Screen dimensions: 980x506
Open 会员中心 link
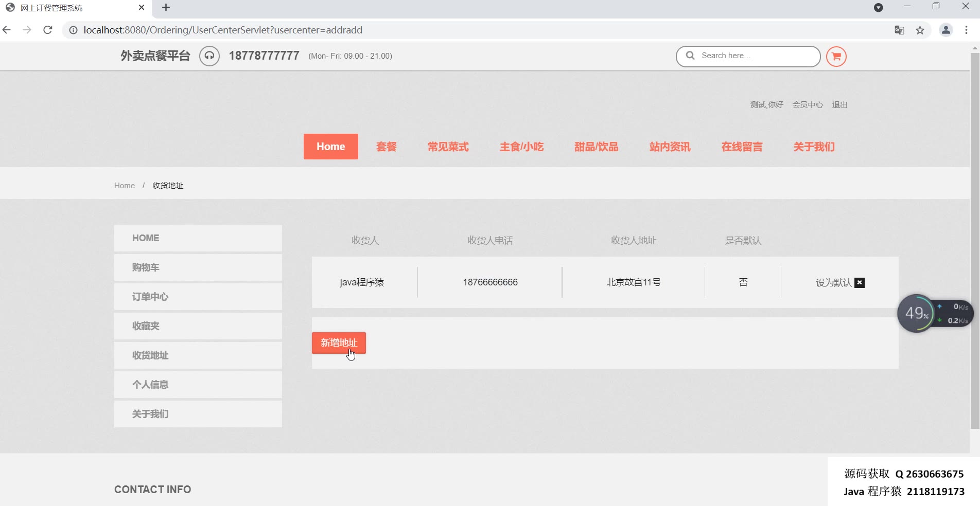(808, 105)
